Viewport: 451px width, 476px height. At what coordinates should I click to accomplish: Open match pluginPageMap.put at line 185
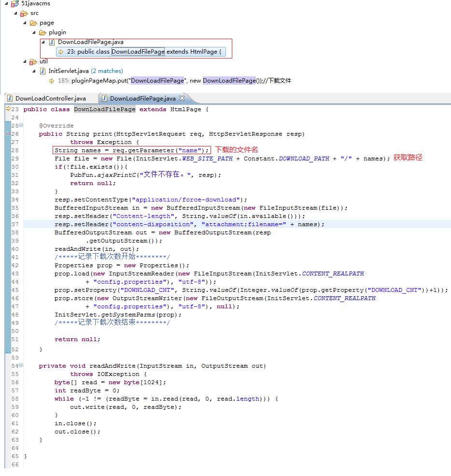(x=170, y=81)
